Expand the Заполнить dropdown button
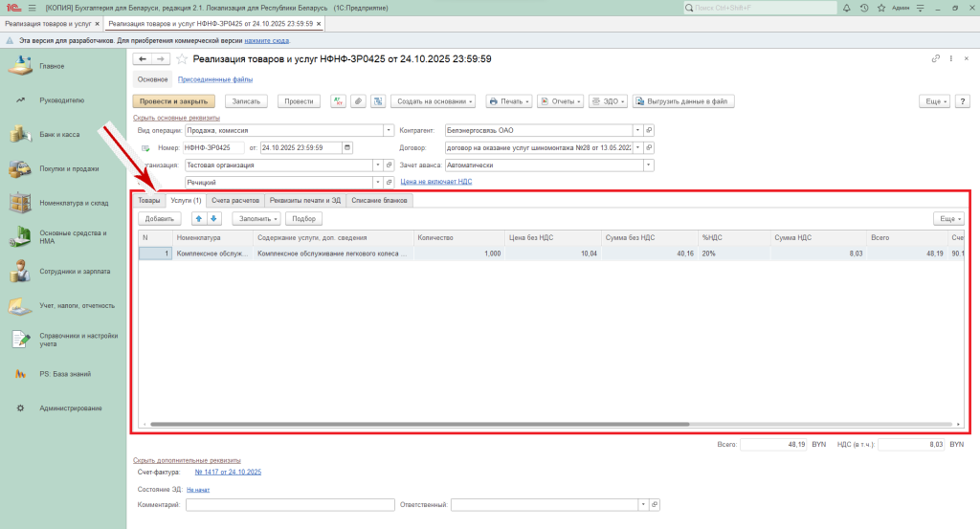Viewport: 980px width, 529px height. [258, 219]
